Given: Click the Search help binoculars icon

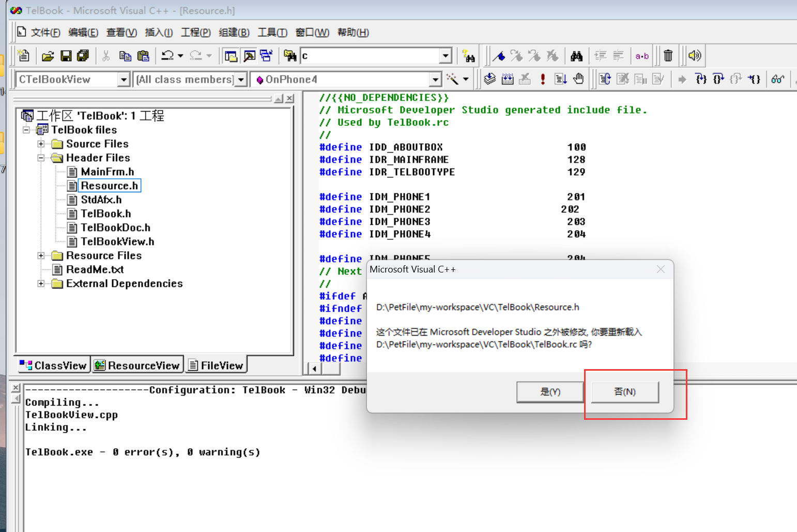Looking at the screenshot, I should [x=469, y=56].
